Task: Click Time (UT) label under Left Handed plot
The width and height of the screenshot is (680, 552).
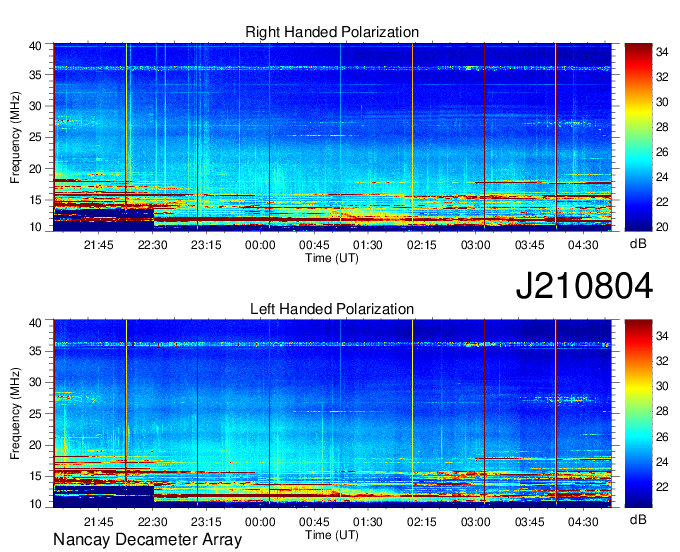Action: (332, 535)
